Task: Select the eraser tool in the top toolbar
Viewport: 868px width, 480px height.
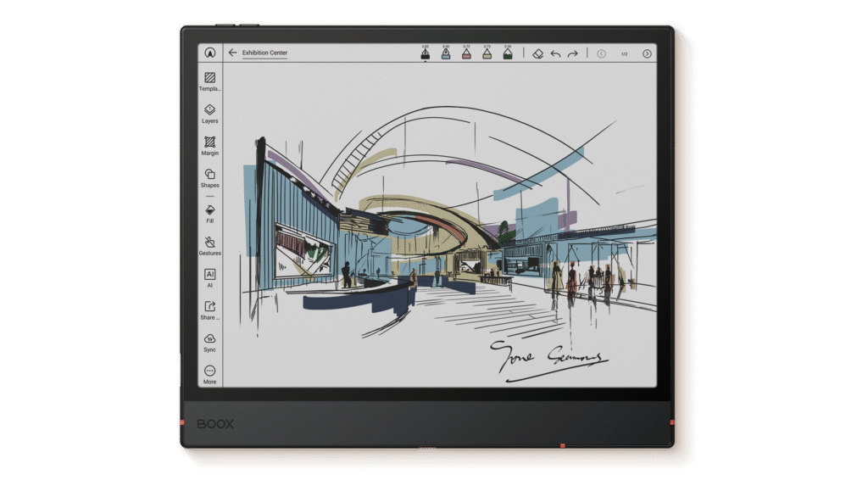Action: (x=537, y=53)
